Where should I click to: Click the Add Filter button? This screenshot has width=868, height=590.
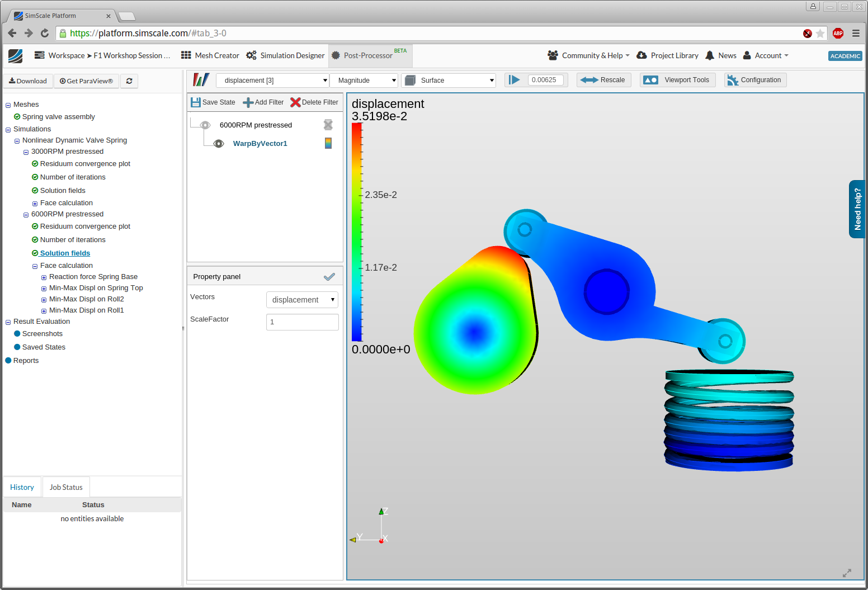pyautogui.click(x=263, y=102)
